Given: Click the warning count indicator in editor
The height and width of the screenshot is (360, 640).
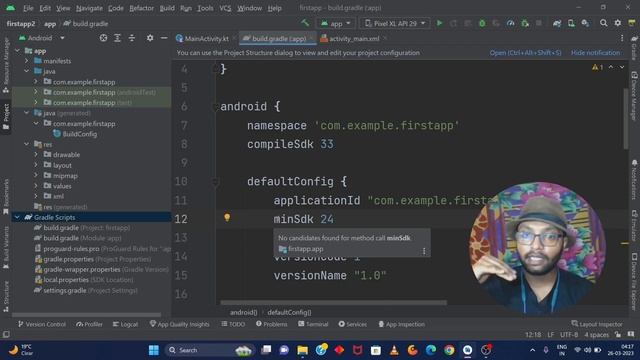Looking at the screenshot, I should (597, 67).
